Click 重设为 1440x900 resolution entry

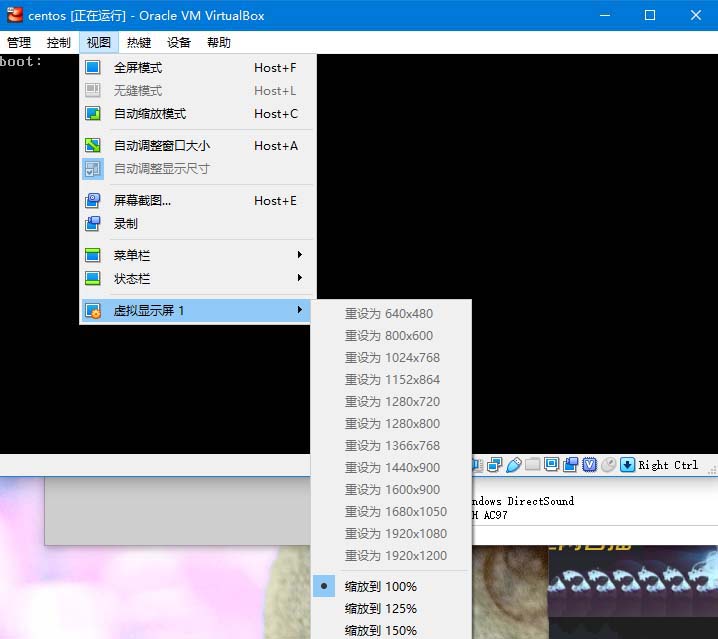point(391,467)
